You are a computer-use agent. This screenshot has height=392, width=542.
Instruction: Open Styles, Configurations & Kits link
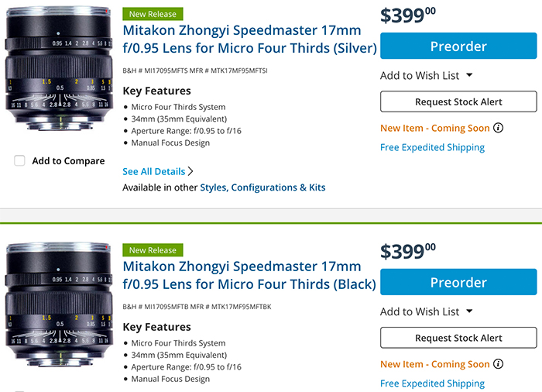coord(262,187)
